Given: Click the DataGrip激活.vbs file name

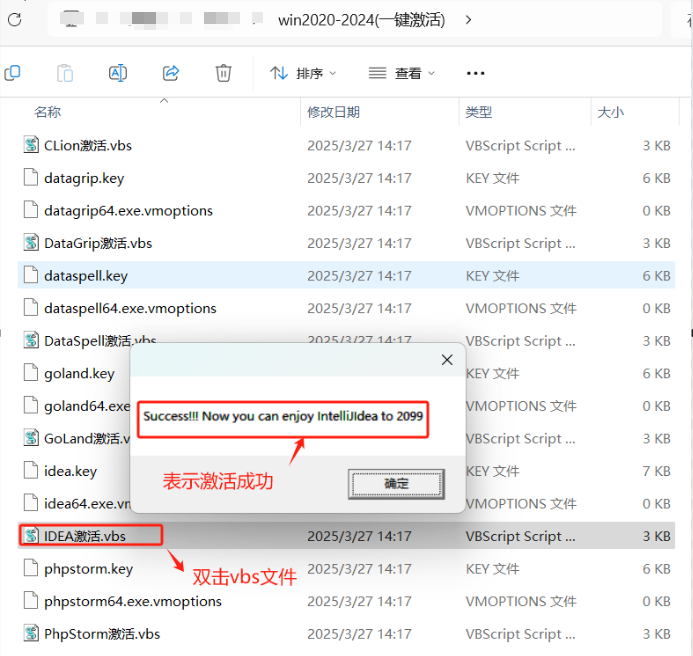Looking at the screenshot, I should (98, 243).
